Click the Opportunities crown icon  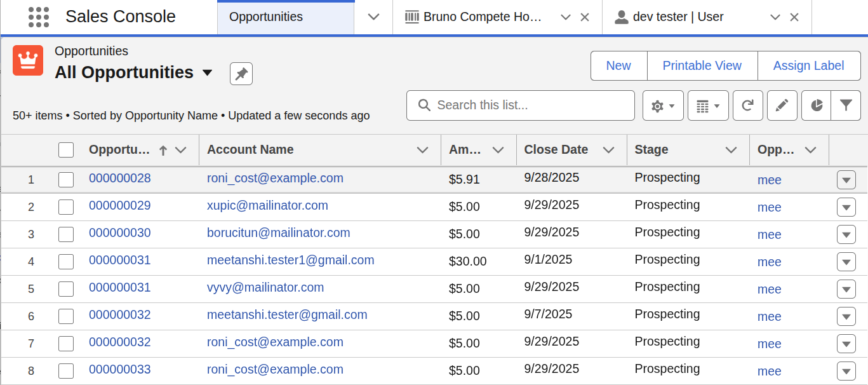click(28, 60)
